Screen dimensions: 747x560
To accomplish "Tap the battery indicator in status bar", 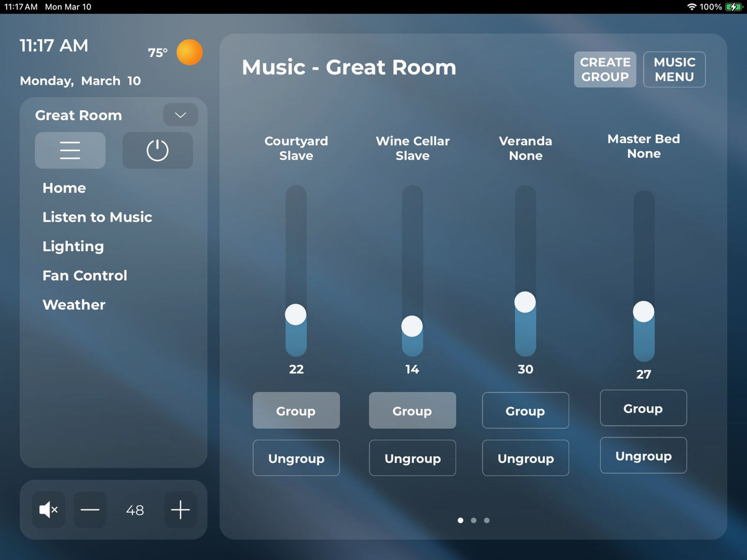I will 733,7.
